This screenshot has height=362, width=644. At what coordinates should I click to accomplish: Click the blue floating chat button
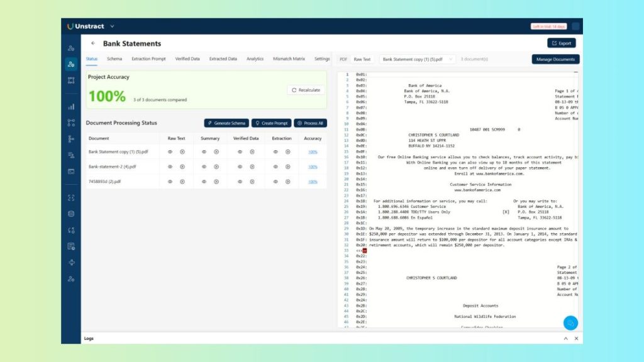[570, 322]
